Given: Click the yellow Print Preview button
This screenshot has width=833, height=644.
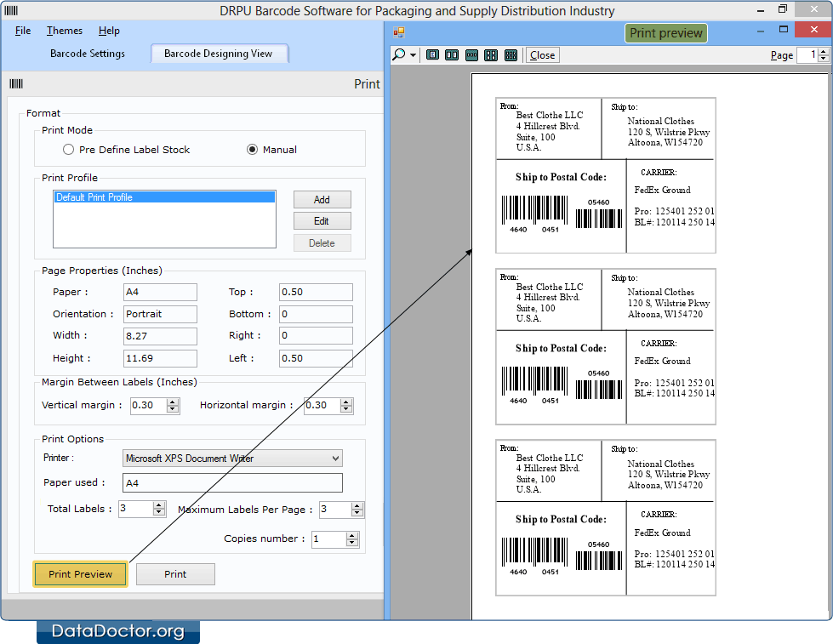Looking at the screenshot, I should pyautogui.click(x=80, y=574).
